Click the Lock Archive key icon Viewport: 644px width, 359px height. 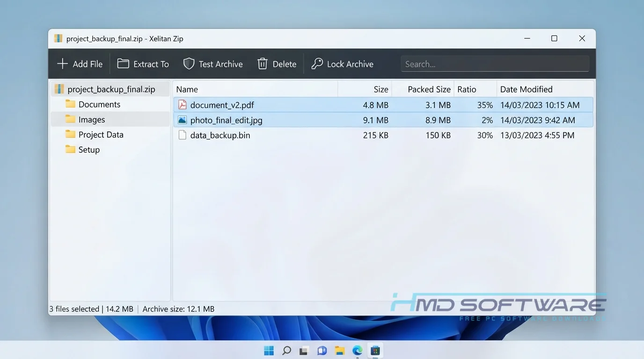click(317, 64)
